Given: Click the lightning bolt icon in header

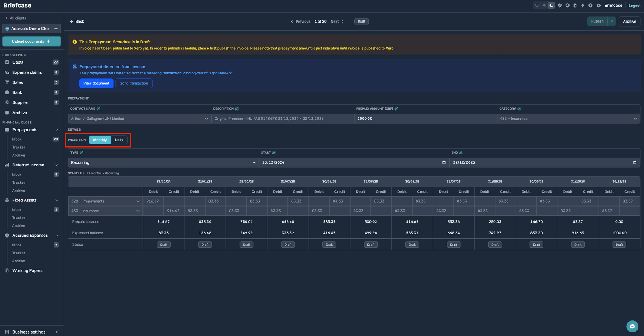Looking at the screenshot, I should pos(582,6).
